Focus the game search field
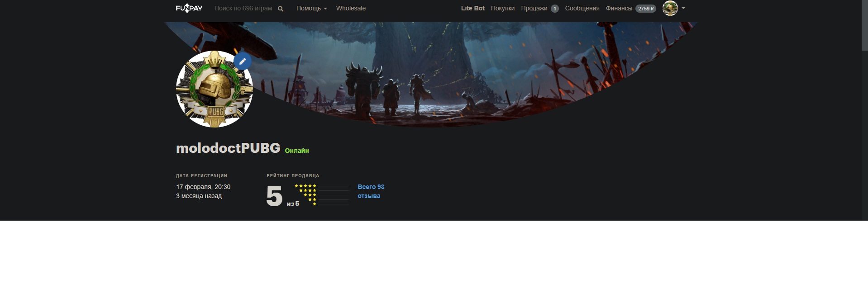 pyautogui.click(x=243, y=8)
